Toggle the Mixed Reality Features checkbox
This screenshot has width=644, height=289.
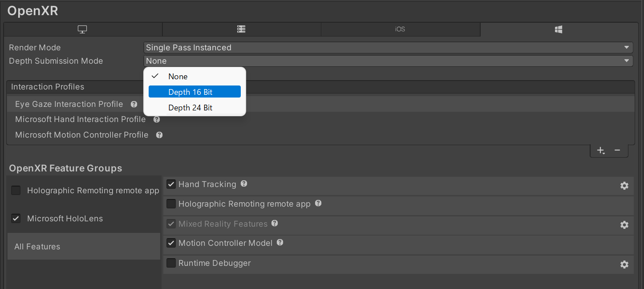point(171,224)
